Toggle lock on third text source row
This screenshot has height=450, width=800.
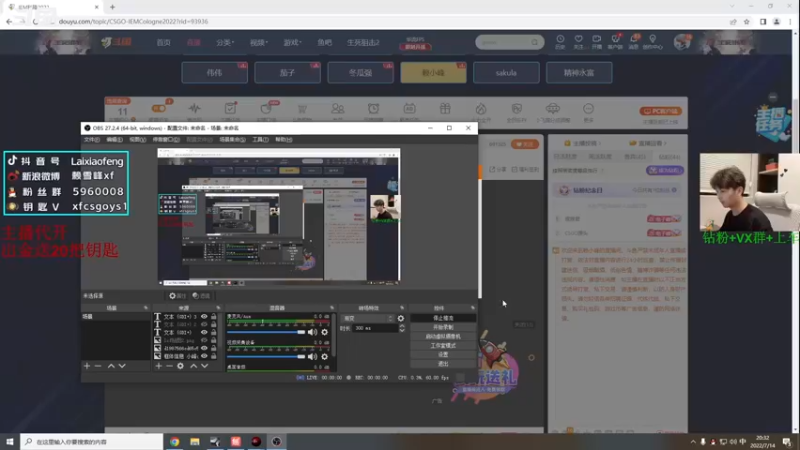214,333
